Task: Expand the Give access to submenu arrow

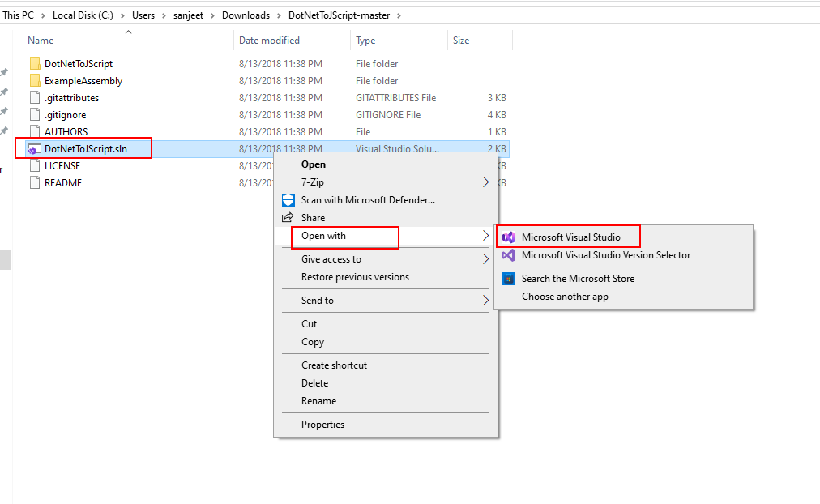Action: point(485,259)
